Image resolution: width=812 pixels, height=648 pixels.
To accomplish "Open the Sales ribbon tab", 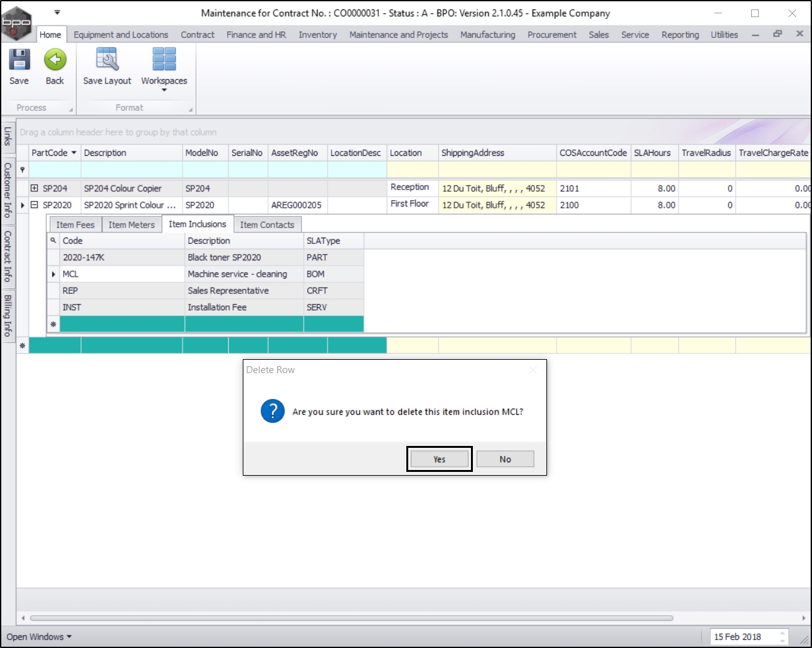I will (x=598, y=35).
